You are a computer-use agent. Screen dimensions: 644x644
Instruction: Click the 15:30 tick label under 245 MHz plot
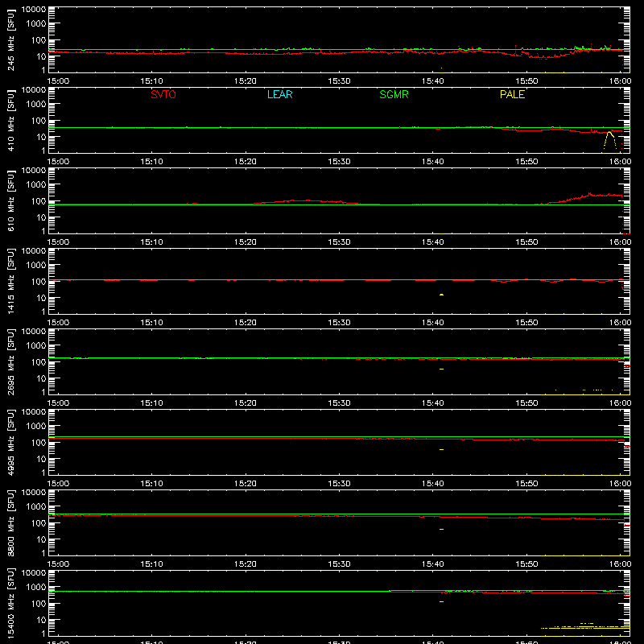pos(339,81)
